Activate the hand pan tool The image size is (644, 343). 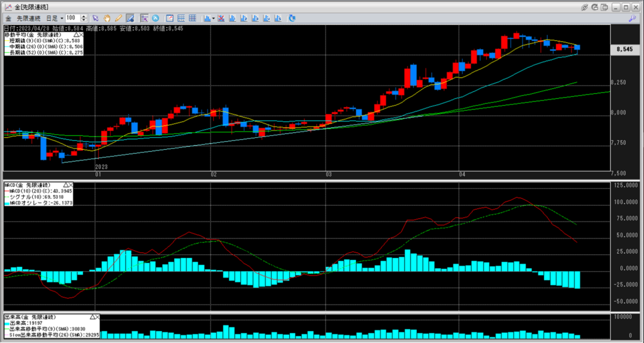(108, 18)
